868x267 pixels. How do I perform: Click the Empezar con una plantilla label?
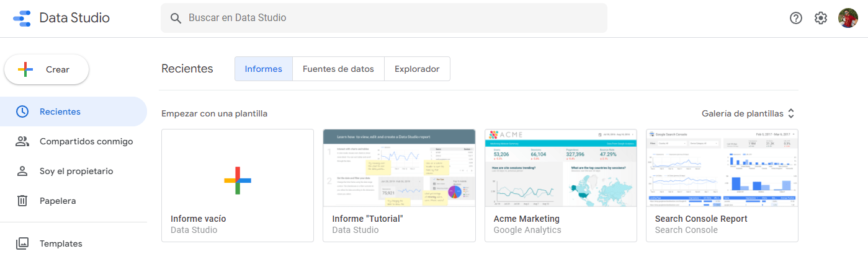click(215, 113)
